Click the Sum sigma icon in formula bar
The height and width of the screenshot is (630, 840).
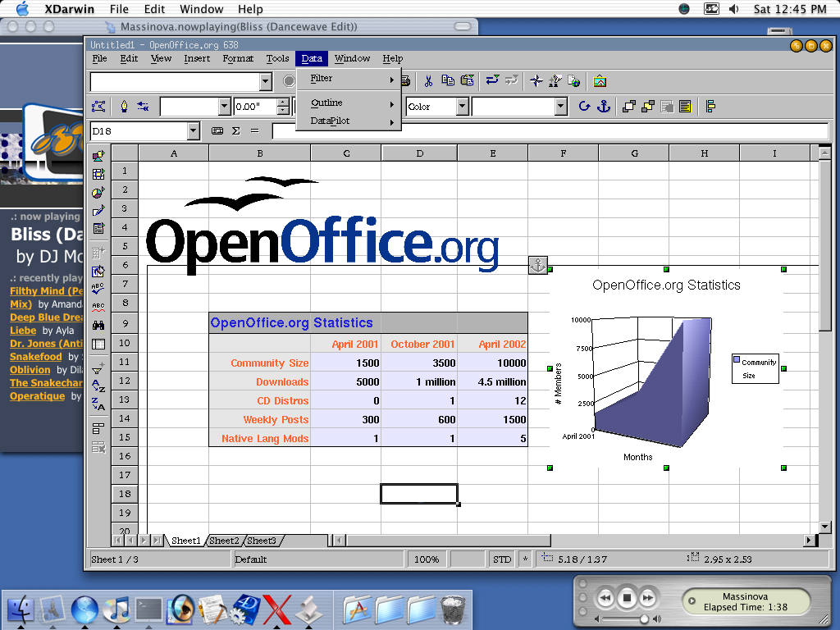click(236, 130)
